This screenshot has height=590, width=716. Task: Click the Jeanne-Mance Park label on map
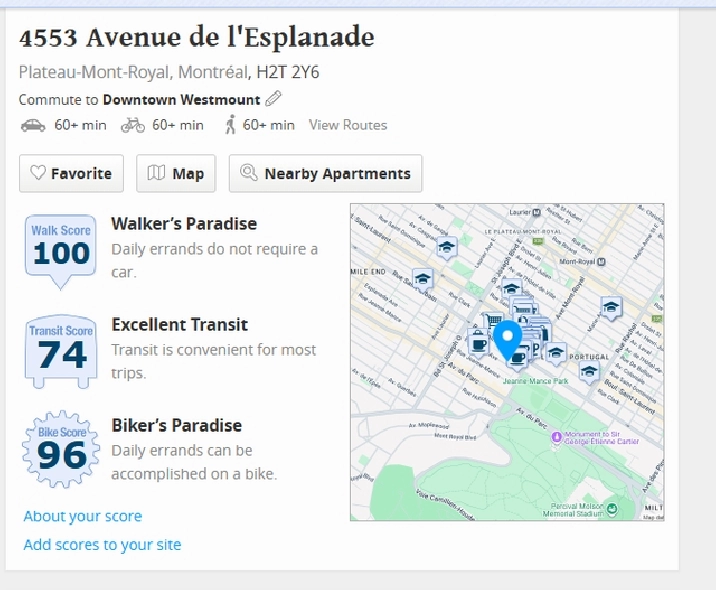[x=535, y=381]
